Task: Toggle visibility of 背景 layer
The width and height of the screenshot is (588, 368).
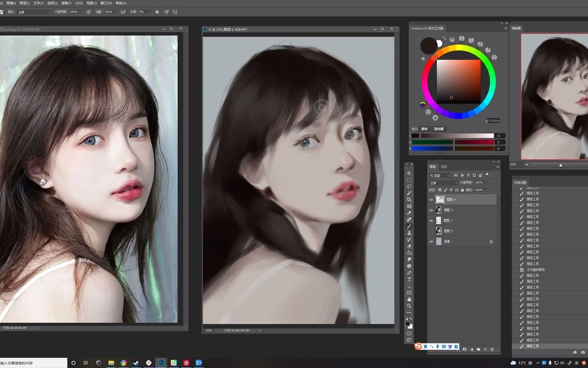Action: [x=431, y=242]
